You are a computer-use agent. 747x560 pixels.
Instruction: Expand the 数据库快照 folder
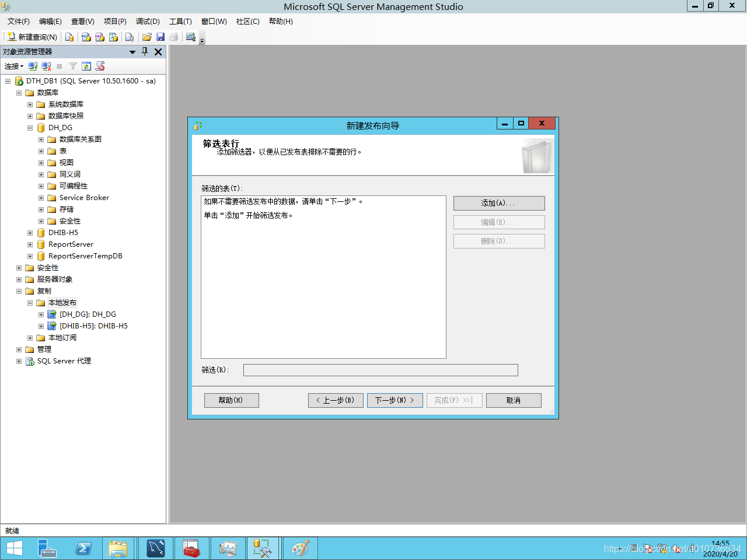[x=30, y=116]
